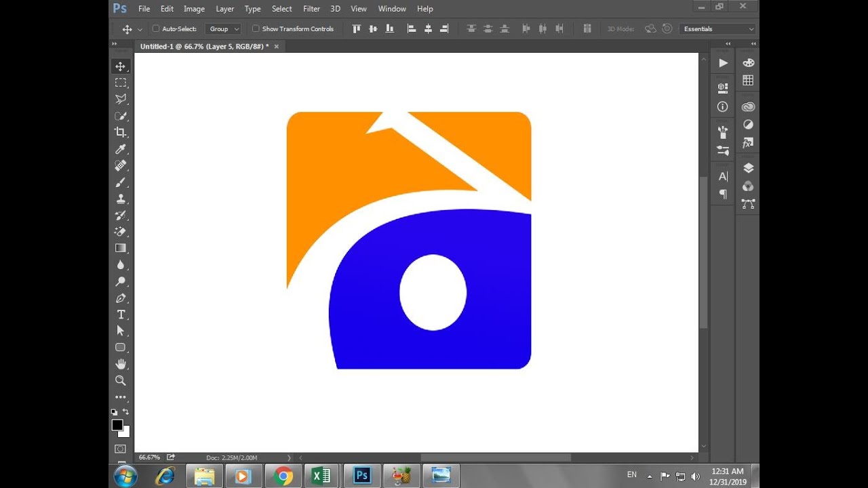The height and width of the screenshot is (488, 868).
Task: Click the background white color swatch
Action: [125, 432]
